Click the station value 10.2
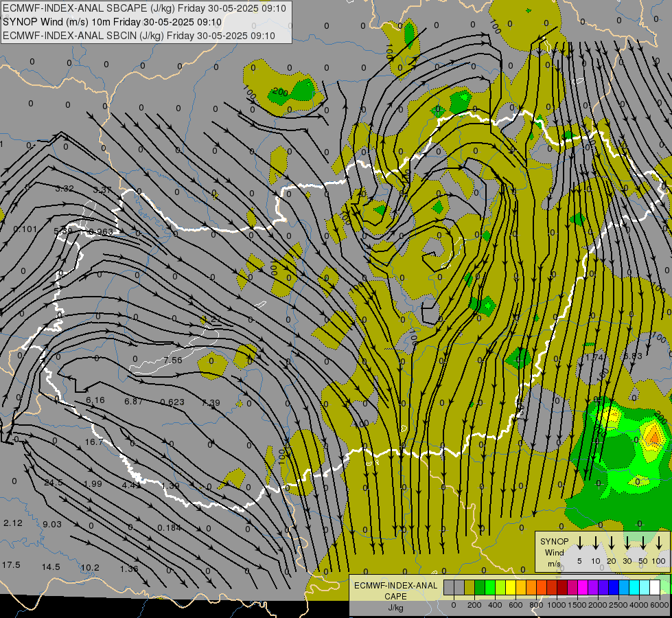The image size is (672, 618). point(90,568)
